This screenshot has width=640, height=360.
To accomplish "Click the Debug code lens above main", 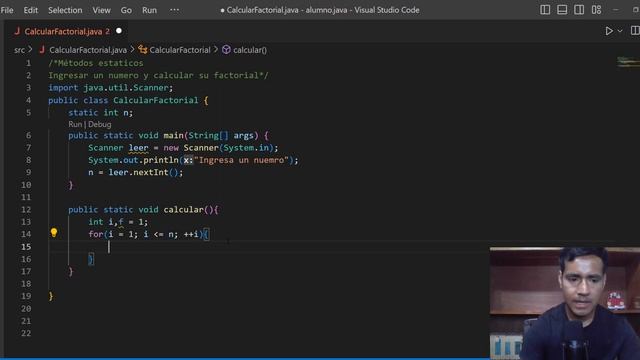I will pos(100,124).
